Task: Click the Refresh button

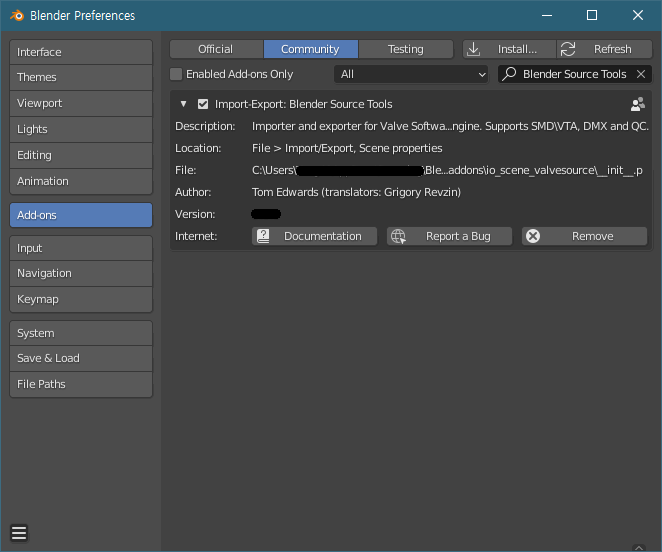Action: coord(604,49)
